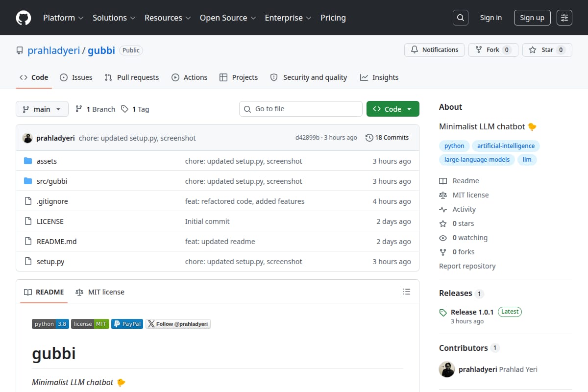588x392 pixels.
Task: Click the Sign up button
Action: (532, 18)
